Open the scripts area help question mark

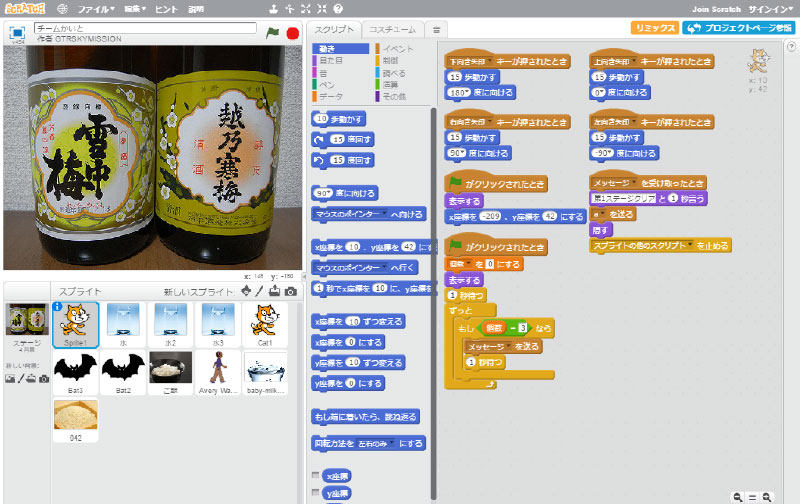click(791, 47)
